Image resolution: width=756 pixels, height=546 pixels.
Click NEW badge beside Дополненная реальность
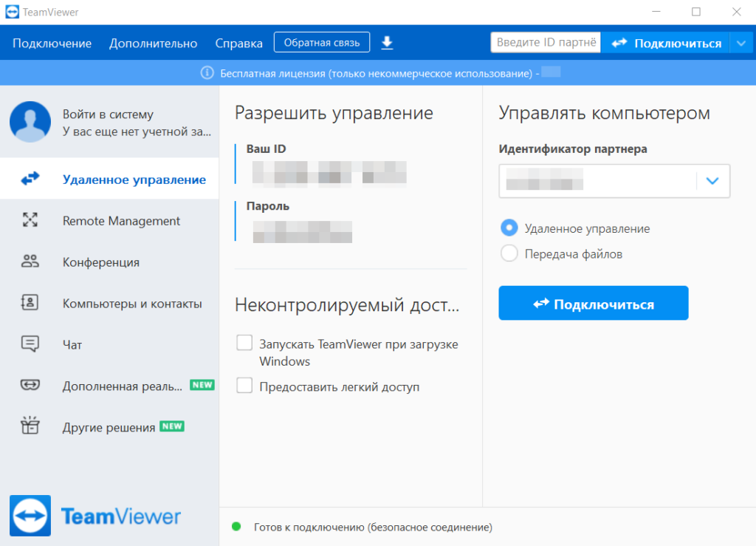(x=202, y=385)
